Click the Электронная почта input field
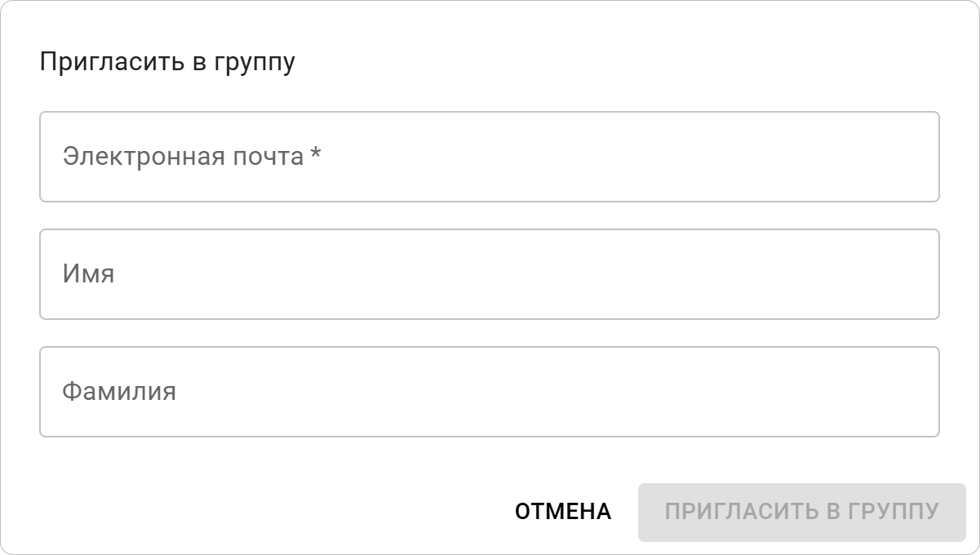This screenshot has height=555, width=980. [490, 155]
